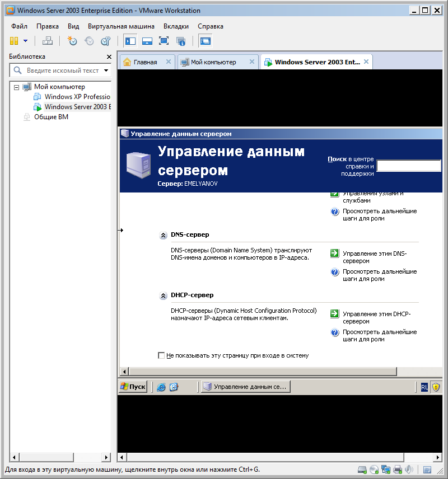Click the CD/DVD status bar icon

(x=374, y=469)
